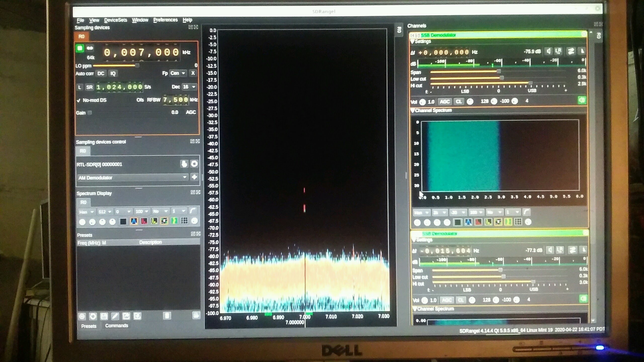Open the Dec 16 decimation dropdown
The width and height of the screenshot is (644, 362).
tap(189, 87)
